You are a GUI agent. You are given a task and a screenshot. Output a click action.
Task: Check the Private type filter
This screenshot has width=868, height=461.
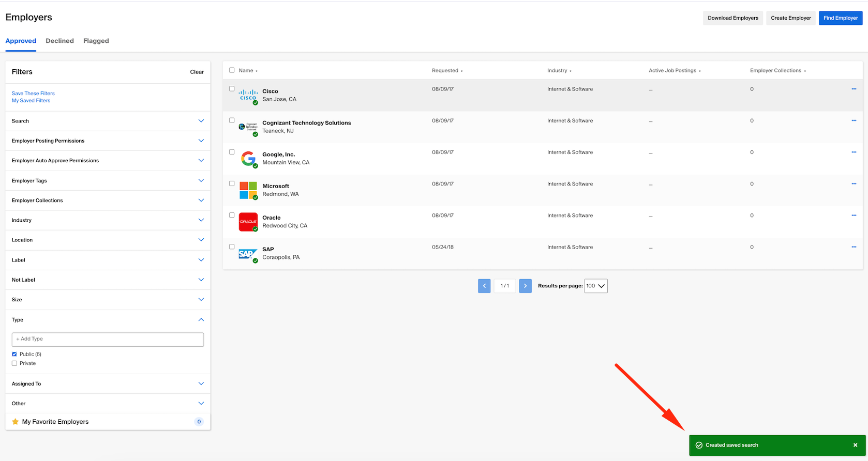point(14,363)
